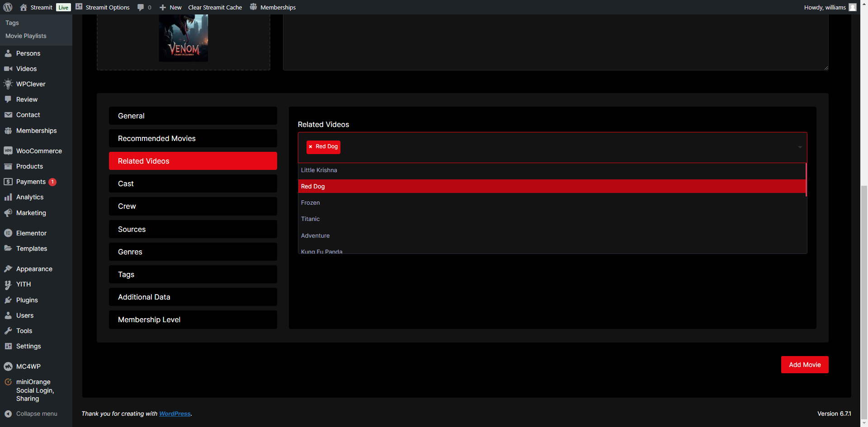Click the MC4WP logo icon
This screenshot has height=427, width=868.
click(x=8, y=366)
